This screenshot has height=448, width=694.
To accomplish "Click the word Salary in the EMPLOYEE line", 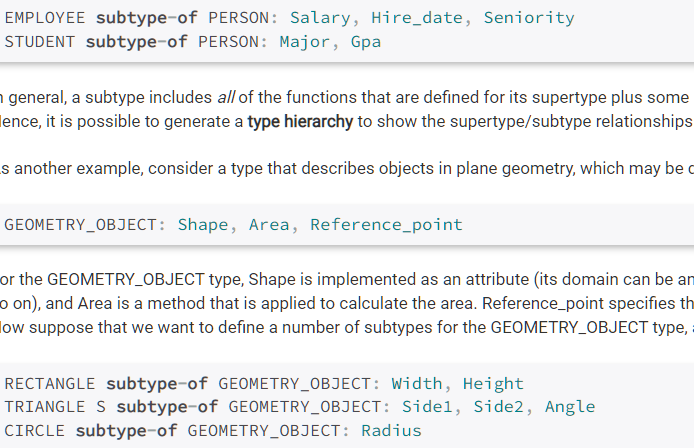I will point(321,18).
